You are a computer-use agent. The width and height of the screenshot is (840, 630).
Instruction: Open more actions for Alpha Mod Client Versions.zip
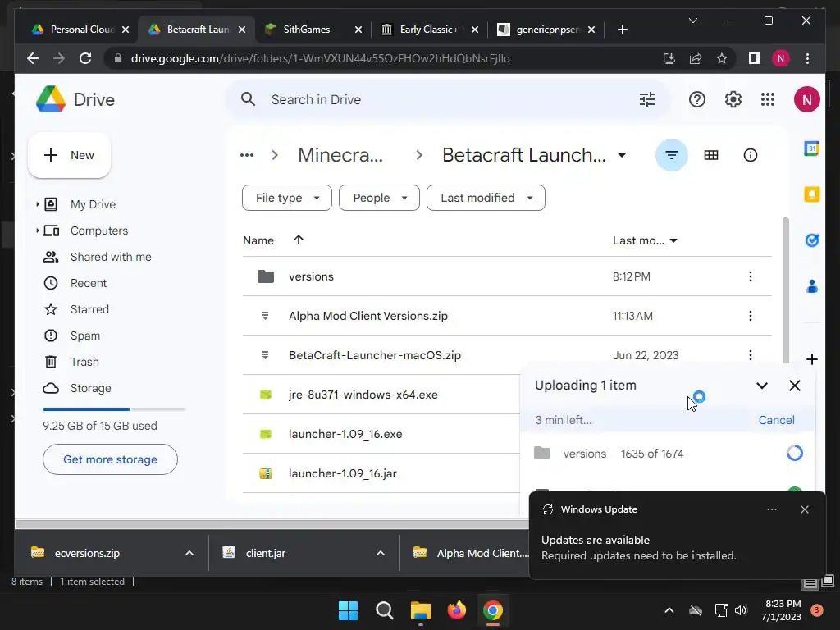pyautogui.click(x=750, y=316)
